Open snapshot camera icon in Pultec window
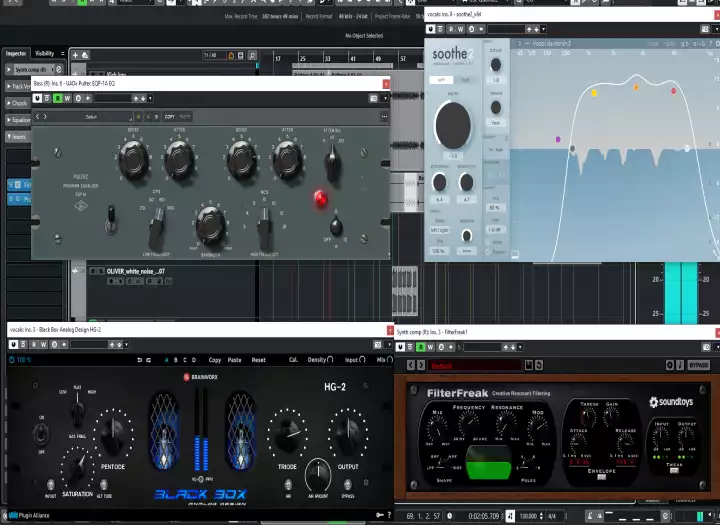The image size is (720, 525). click(373, 98)
